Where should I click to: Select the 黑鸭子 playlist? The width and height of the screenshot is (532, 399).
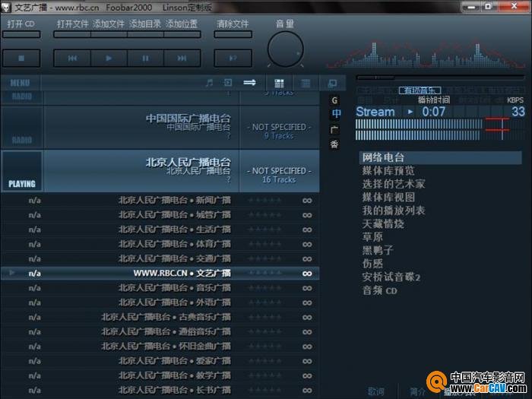(x=378, y=250)
